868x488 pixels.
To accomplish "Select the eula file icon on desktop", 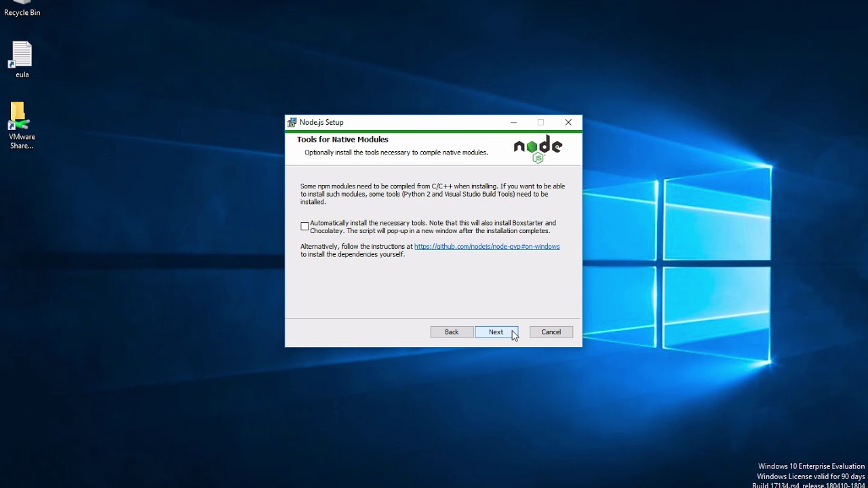I will (22, 60).
